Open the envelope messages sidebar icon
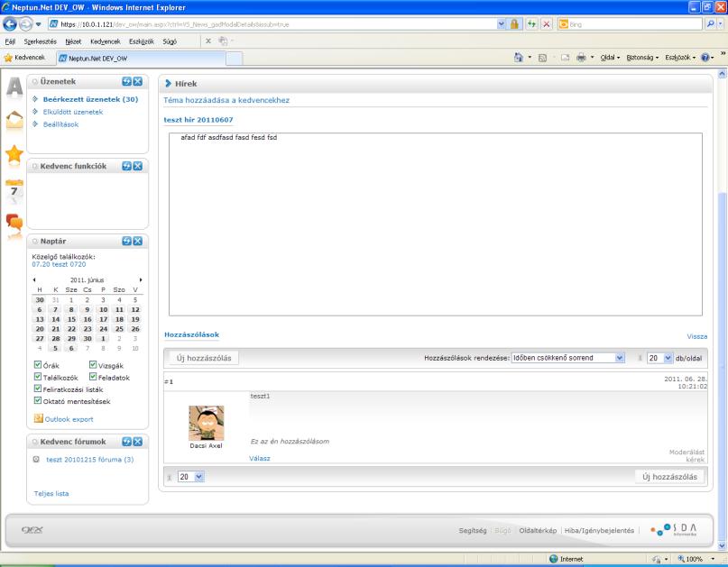 [14, 121]
